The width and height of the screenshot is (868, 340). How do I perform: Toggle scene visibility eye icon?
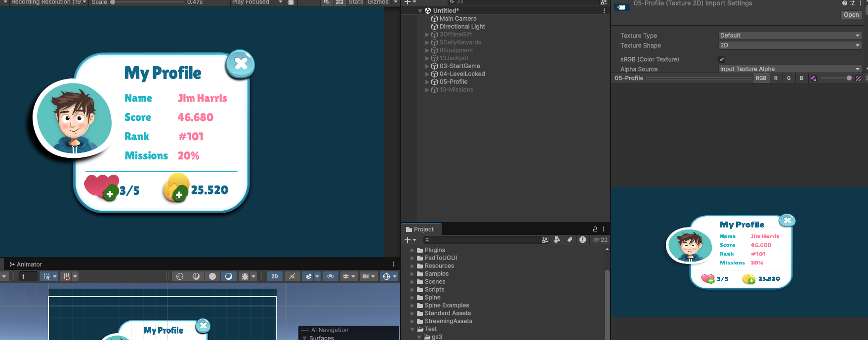pyautogui.click(x=331, y=276)
